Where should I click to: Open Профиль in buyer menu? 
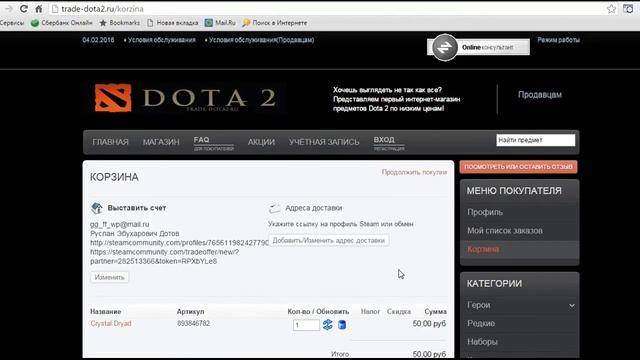pyautogui.click(x=485, y=212)
